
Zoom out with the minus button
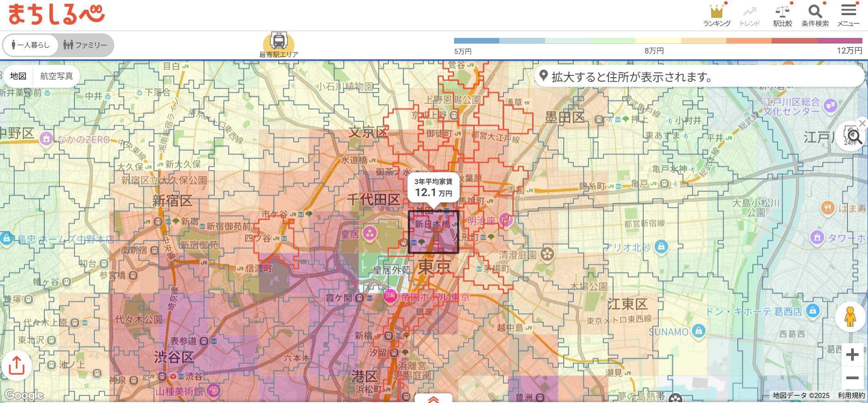852,378
